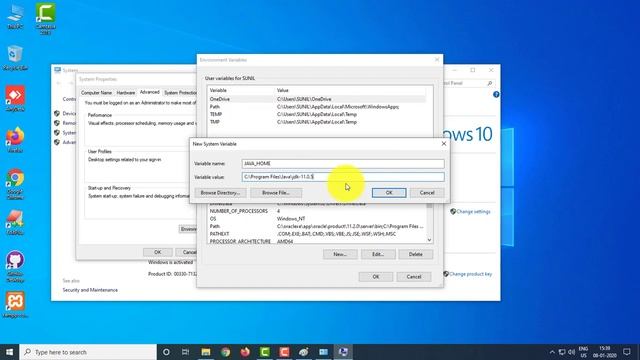640x360 pixels.
Task: Open Security and Maintenance link
Action: pos(90,290)
